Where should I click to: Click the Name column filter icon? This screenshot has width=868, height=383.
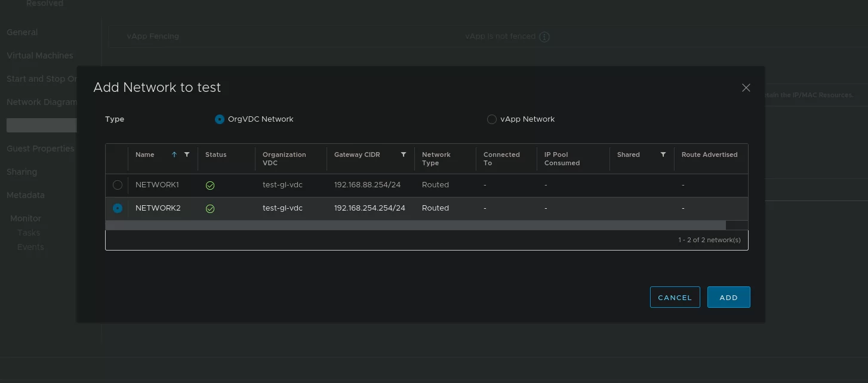pos(187,155)
